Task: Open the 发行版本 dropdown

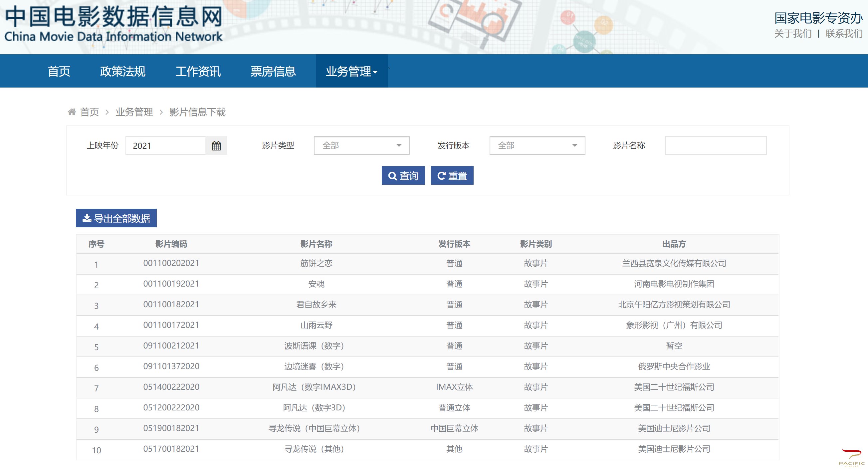Action: point(537,145)
